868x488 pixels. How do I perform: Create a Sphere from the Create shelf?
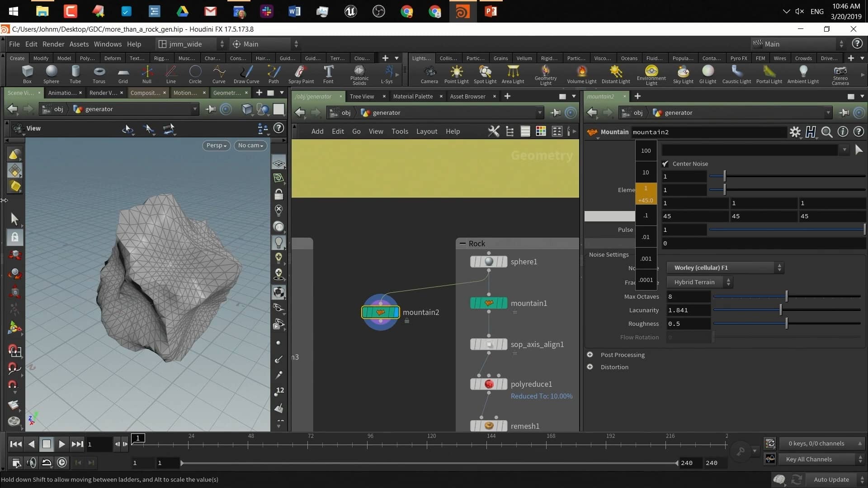pyautogui.click(x=51, y=74)
